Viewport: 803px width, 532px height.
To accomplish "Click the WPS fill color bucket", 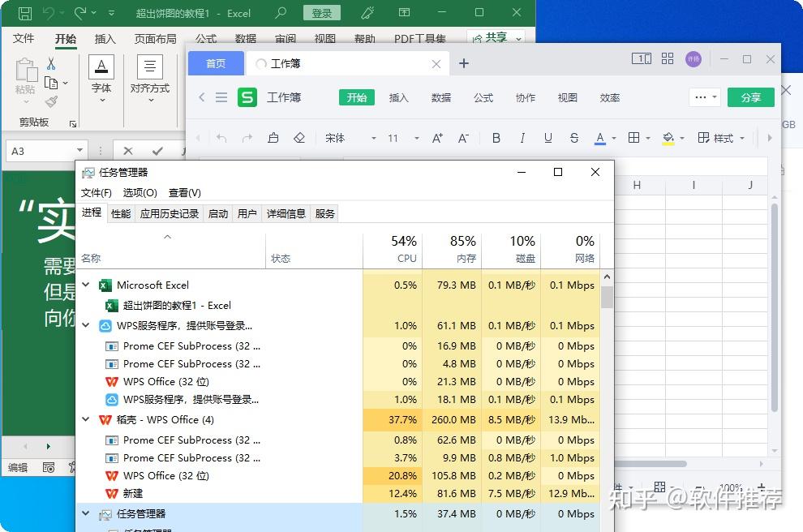I will [668, 138].
